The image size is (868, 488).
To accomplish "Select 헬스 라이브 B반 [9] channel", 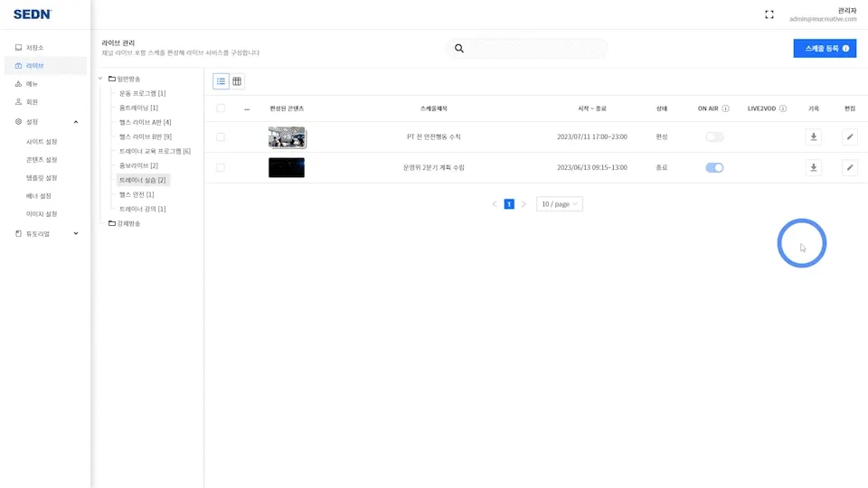I will pos(145,136).
